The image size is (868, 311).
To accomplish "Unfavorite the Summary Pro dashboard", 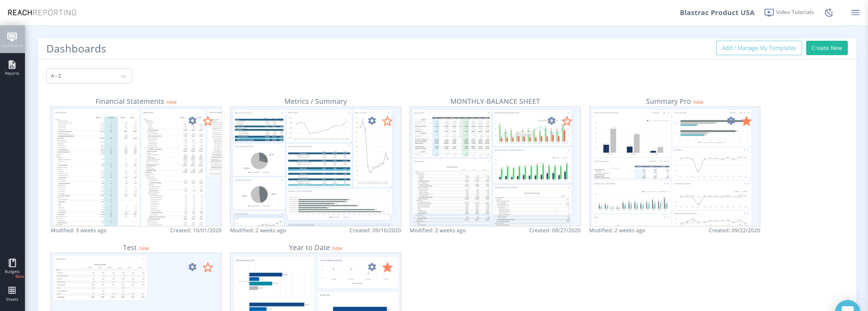I will tap(746, 121).
